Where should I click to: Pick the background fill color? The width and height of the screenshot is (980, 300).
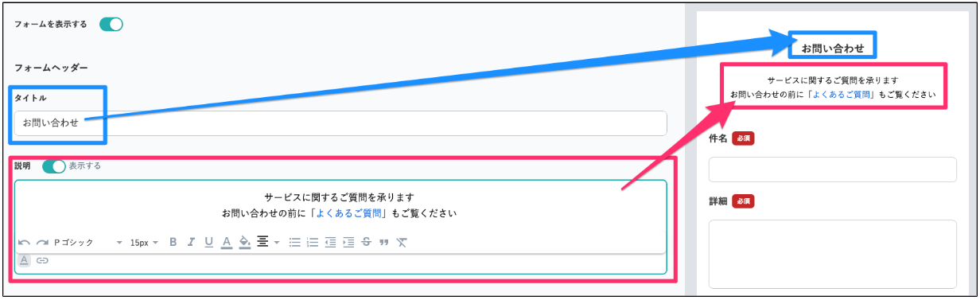click(244, 242)
